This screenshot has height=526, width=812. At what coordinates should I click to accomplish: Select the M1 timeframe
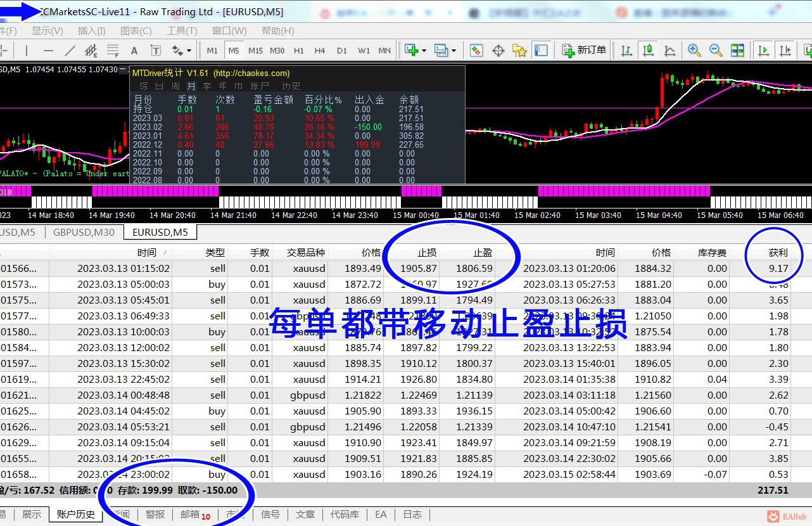click(212, 51)
